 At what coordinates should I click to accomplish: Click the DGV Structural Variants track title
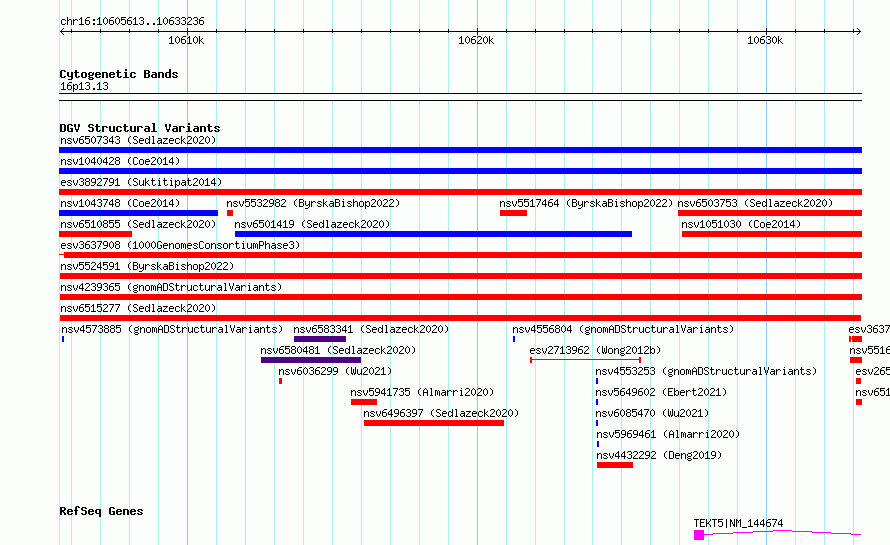[x=140, y=128]
